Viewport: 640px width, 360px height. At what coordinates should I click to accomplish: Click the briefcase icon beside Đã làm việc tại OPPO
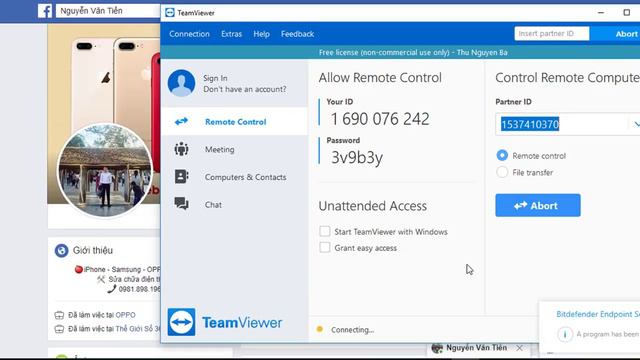coord(59,315)
